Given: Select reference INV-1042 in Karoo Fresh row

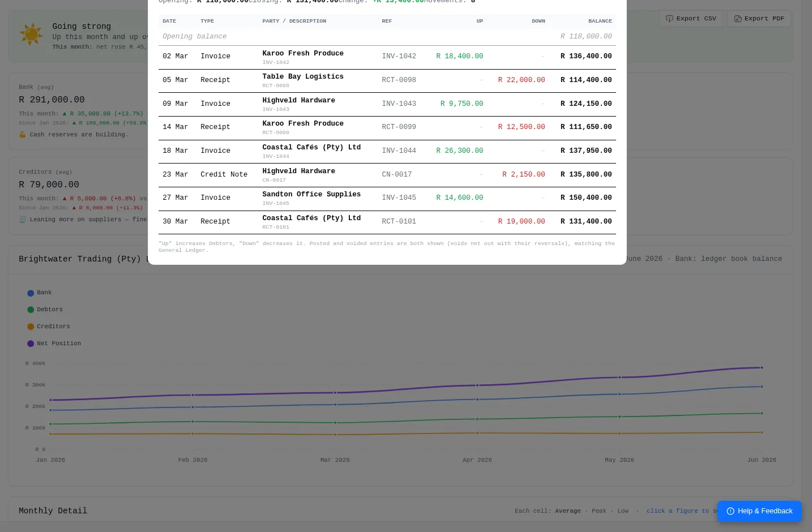Looking at the screenshot, I should tap(399, 57).
